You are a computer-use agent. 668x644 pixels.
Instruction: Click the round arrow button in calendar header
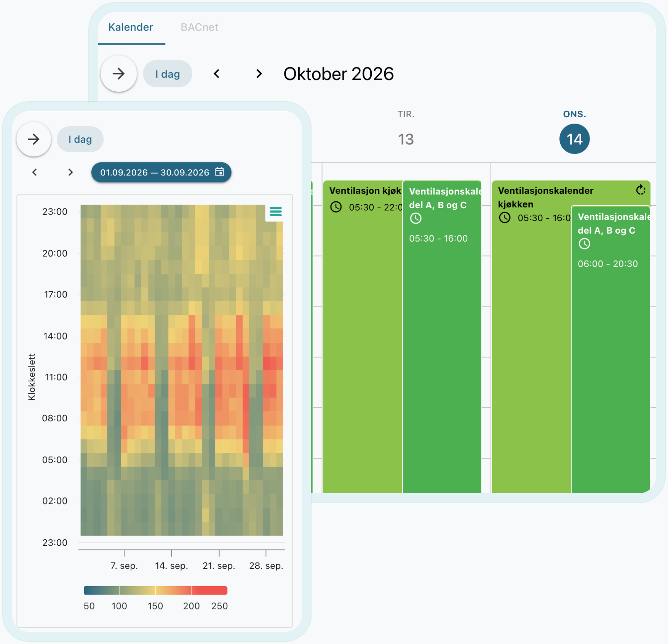pos(118,74)
